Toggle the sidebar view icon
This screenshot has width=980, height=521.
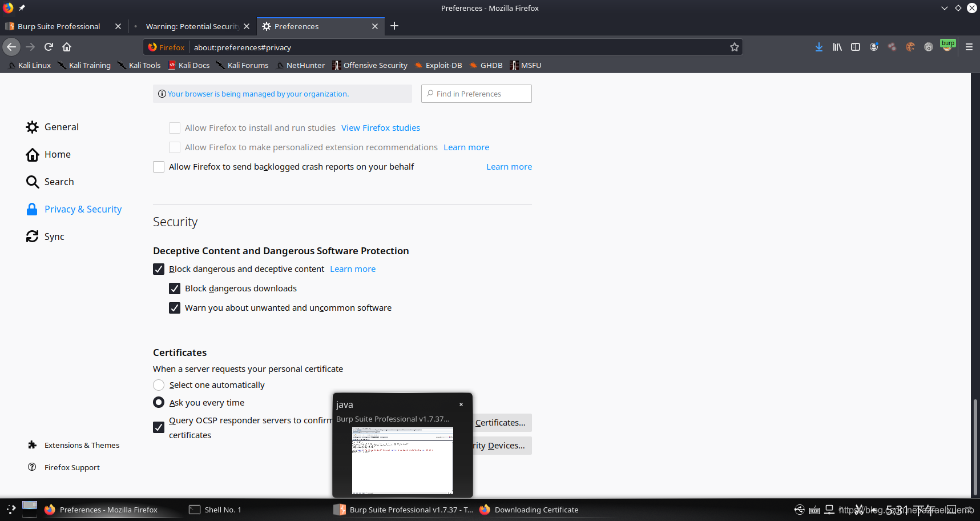(856, 47)
